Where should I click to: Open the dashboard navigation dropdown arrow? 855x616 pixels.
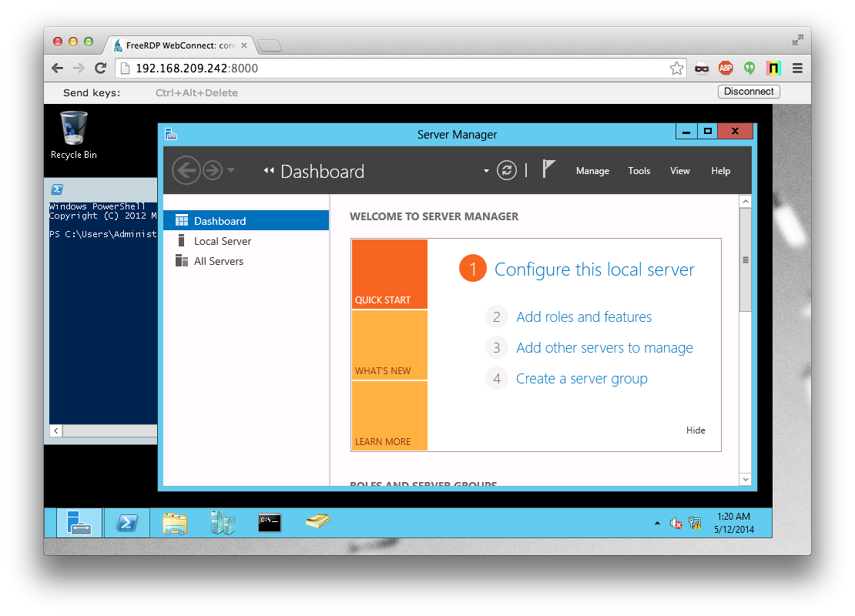[486, 171]
